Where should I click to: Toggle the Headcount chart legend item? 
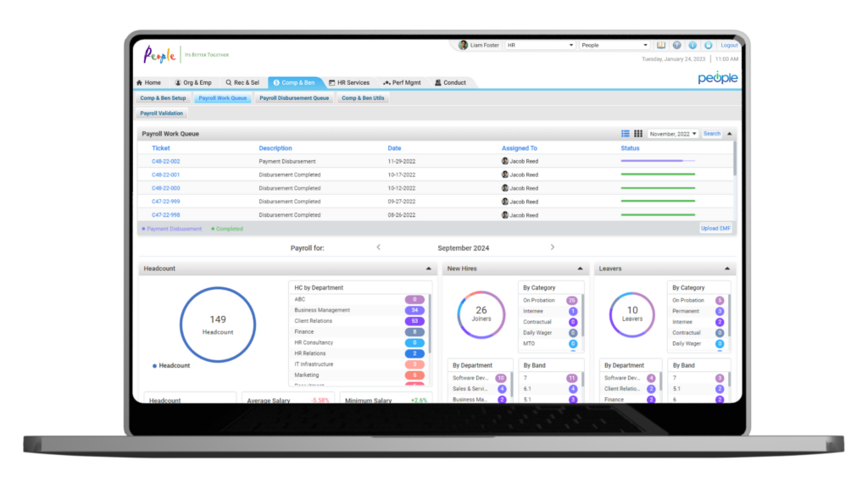(171, 366)
